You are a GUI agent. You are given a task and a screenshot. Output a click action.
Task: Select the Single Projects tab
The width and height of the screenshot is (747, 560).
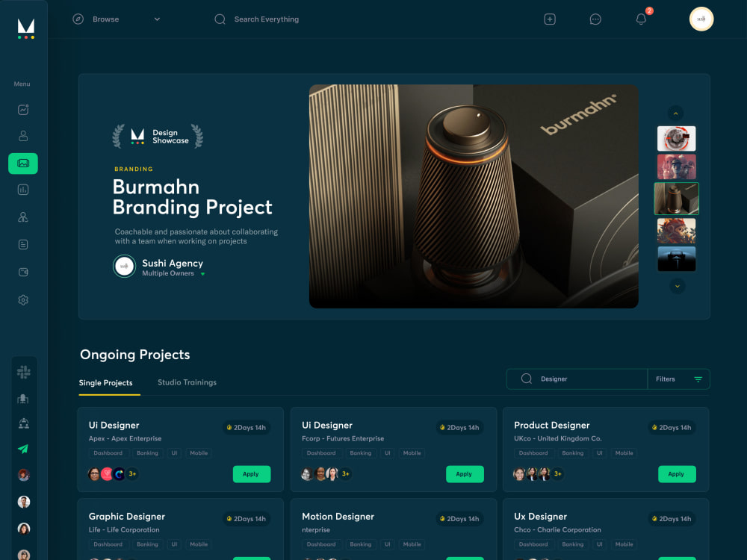108,382
